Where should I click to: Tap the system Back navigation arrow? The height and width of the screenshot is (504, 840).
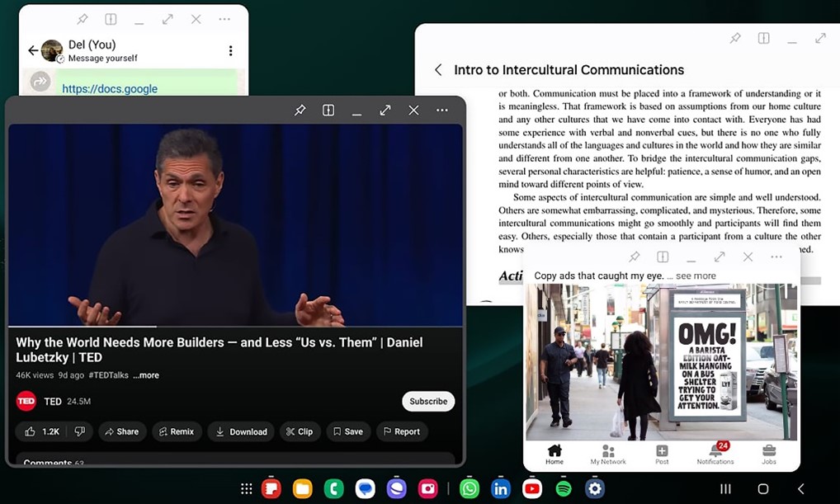point(801,488)
